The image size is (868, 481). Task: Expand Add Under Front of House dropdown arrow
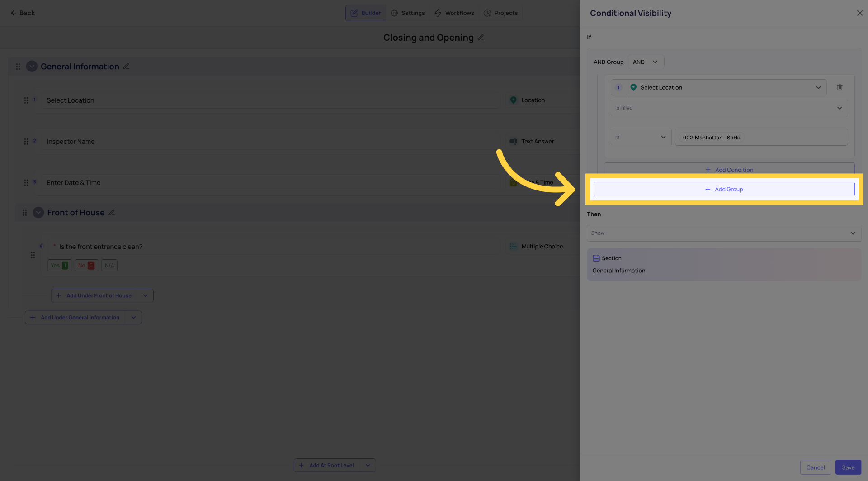point(146,295)
